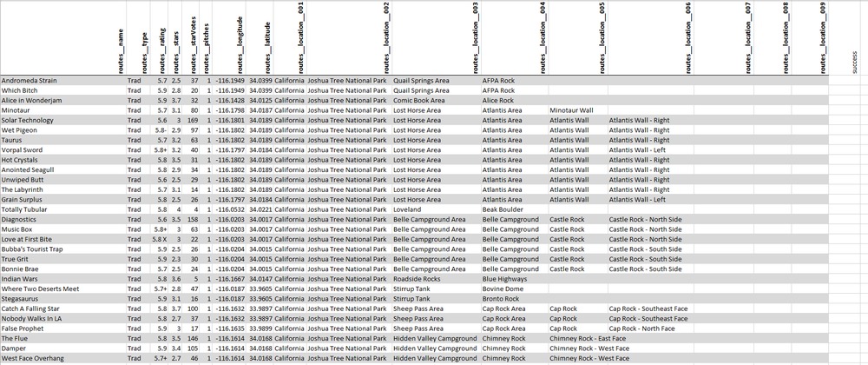Select the Roadside Rocks cell
Viewport: 868px width, 365px height.
point(436,279)
